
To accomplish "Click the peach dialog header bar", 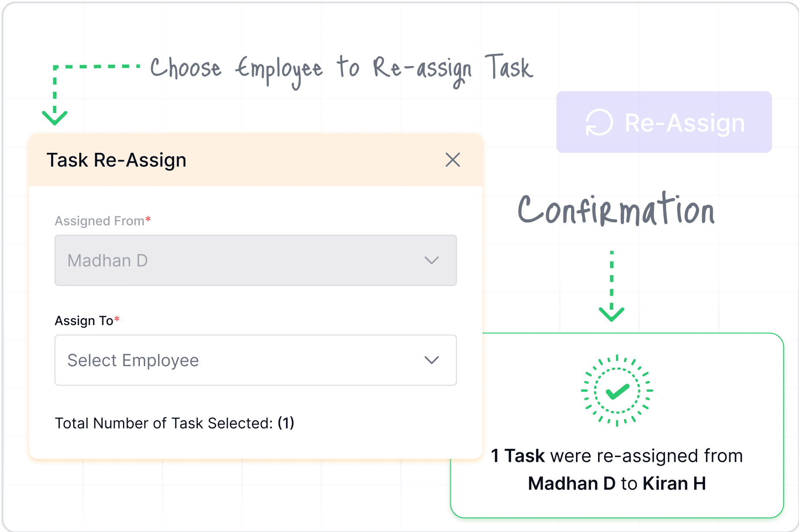I will click(x=256, y=160).
